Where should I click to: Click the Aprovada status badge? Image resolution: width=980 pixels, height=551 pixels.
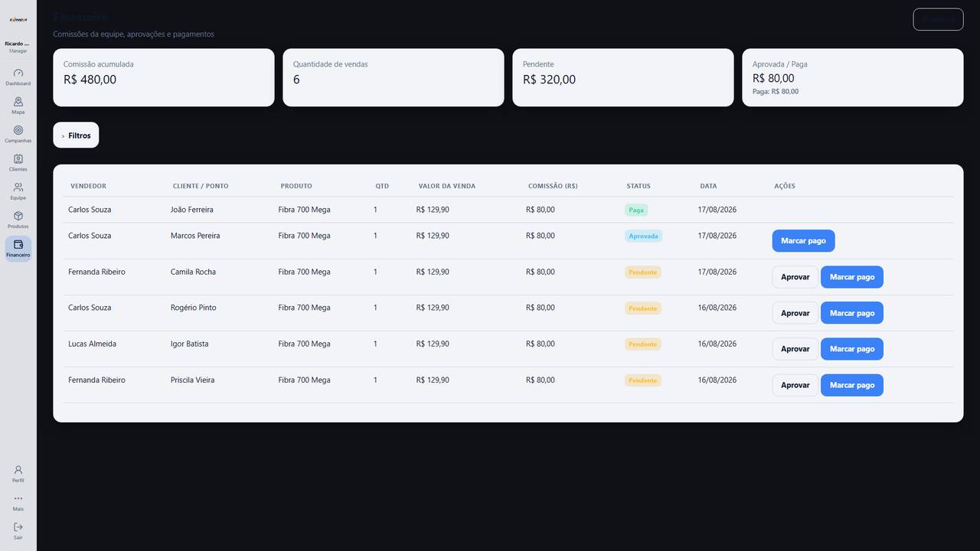click(x=643, y=236)
